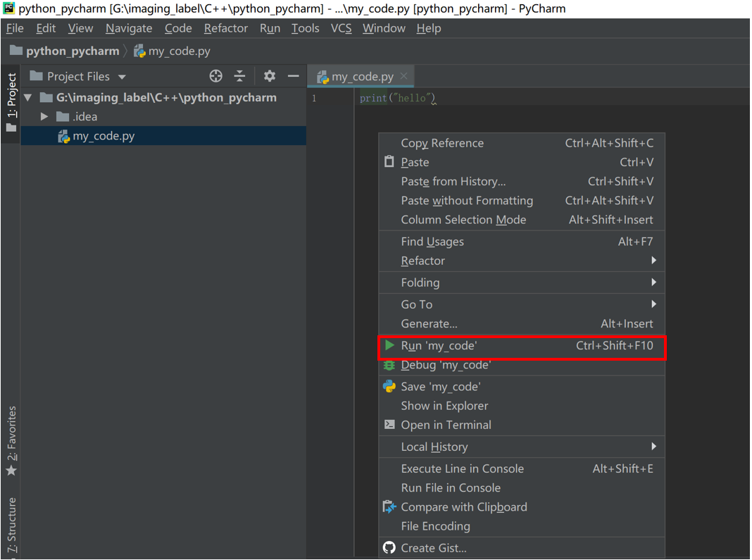752x560 pixels.
Task: Open the View menu
Action: (x=80, y=28)
